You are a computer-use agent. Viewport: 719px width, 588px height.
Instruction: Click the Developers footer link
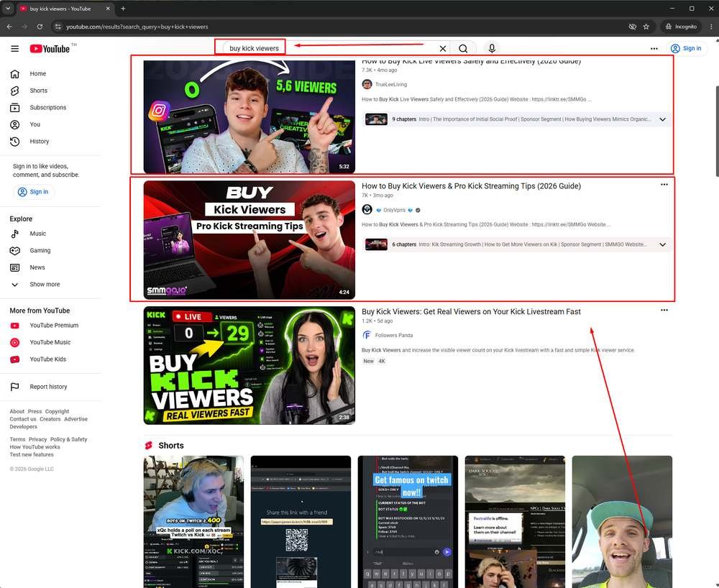coord(24,427)
